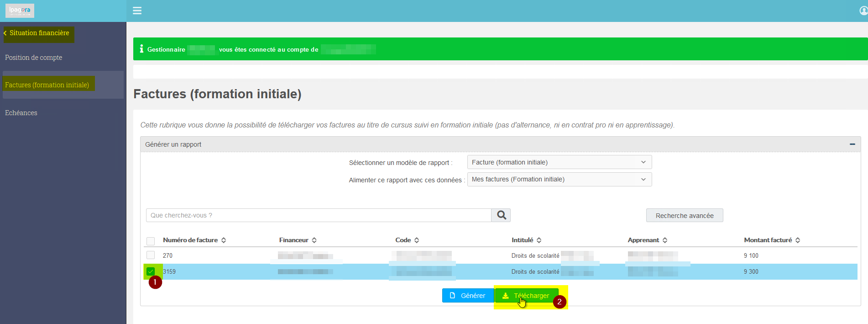The height and width of the screenshot is (324, 868).
Task: Click the Générer button
Action: [468, 296]
